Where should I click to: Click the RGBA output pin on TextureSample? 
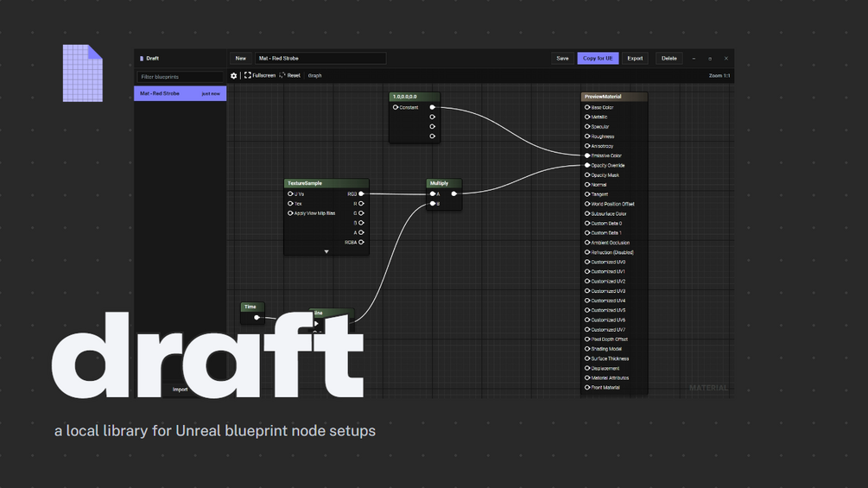362,243
